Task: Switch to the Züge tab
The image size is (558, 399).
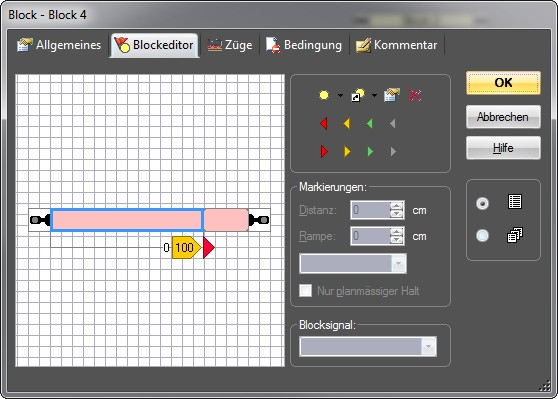Action: (x=230, y=45)
